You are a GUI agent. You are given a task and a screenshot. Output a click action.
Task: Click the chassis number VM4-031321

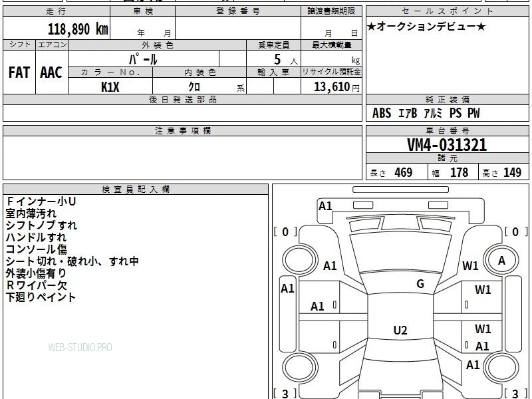click(x=447, y=145)
